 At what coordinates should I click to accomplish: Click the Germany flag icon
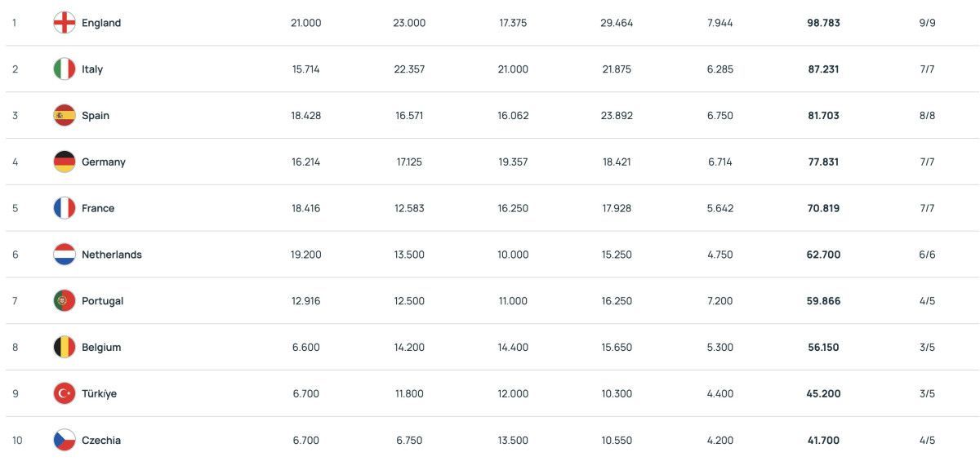coord(65,162)
